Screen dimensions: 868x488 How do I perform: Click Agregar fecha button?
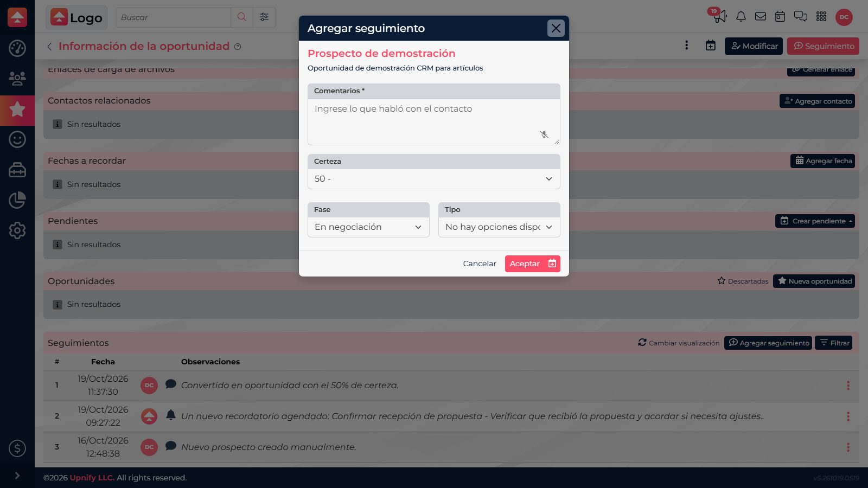click(823, 161)
